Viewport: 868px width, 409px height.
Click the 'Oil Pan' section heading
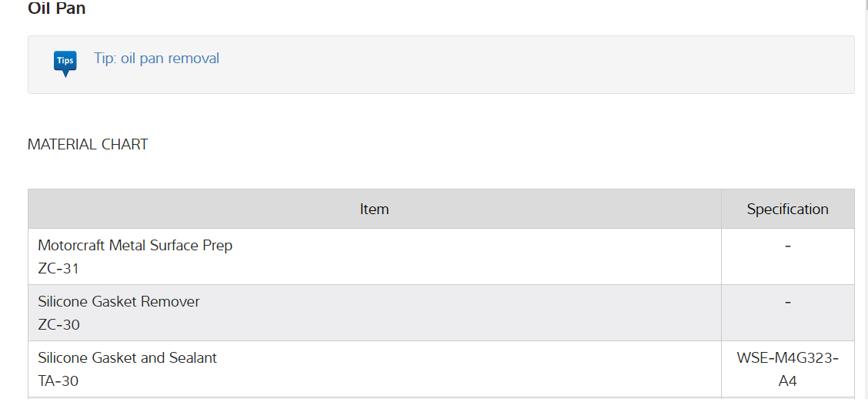point(57,8)
